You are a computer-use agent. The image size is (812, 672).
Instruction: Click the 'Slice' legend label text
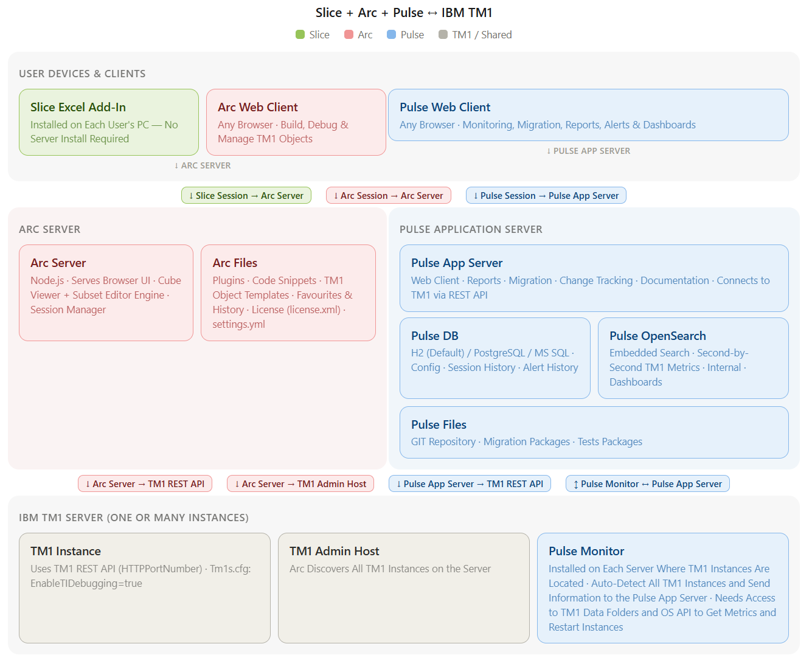click(x=319, y=35)
